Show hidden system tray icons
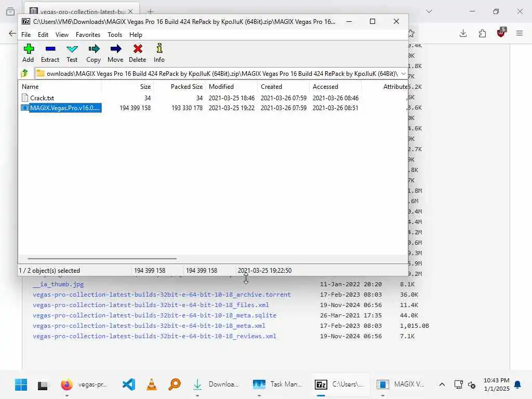This screenshot has height=399, width=532. pyautogui.click(x=442, y=384)
